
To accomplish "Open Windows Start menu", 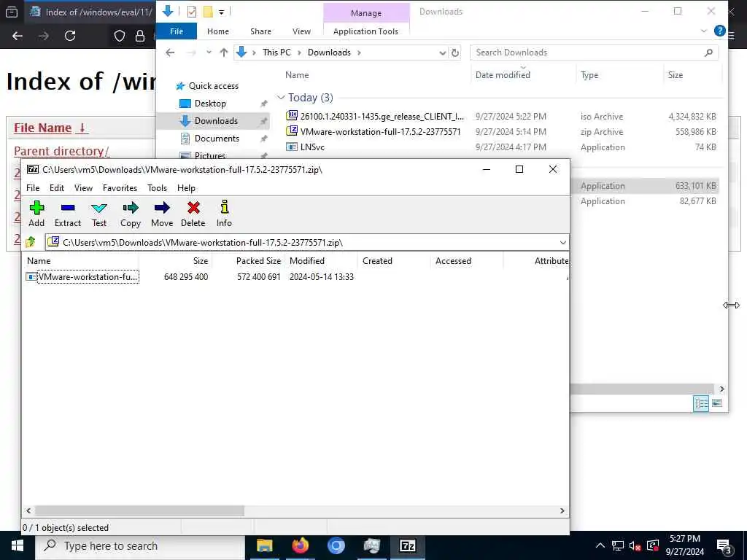I will [18, 545].
